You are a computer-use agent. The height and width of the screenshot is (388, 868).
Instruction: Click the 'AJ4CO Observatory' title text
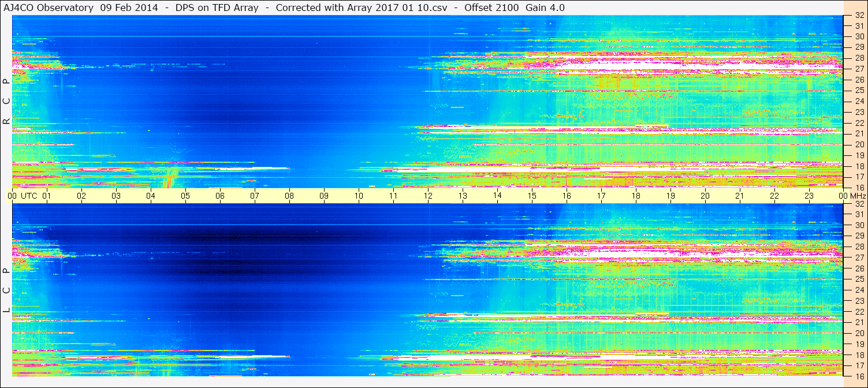[49, 8]
